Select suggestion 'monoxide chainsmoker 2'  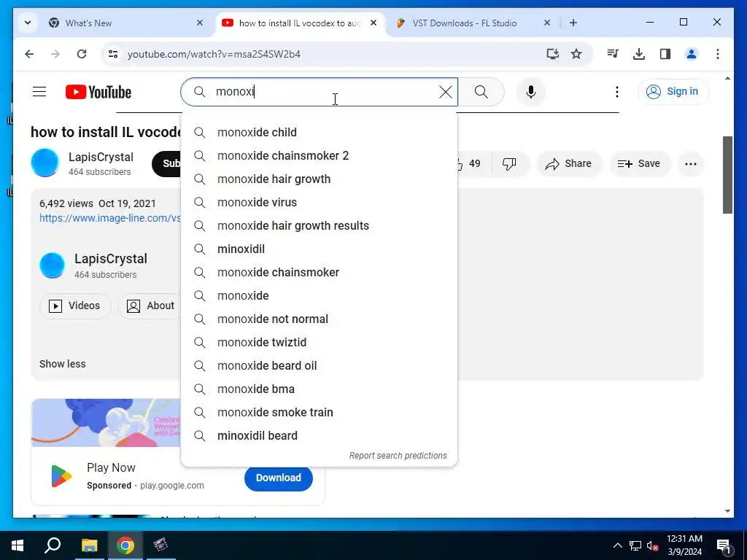click(x=320, y=156)
